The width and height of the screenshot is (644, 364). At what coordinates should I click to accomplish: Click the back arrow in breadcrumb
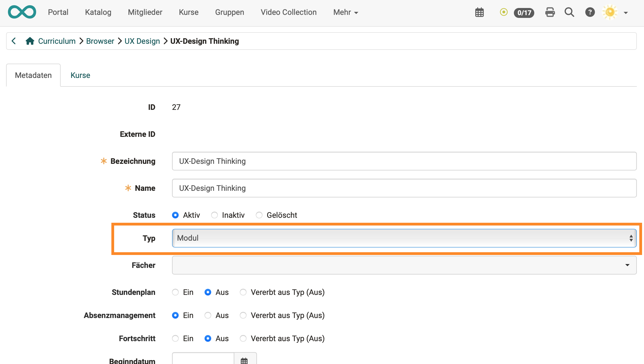click(x=14, y=41)
